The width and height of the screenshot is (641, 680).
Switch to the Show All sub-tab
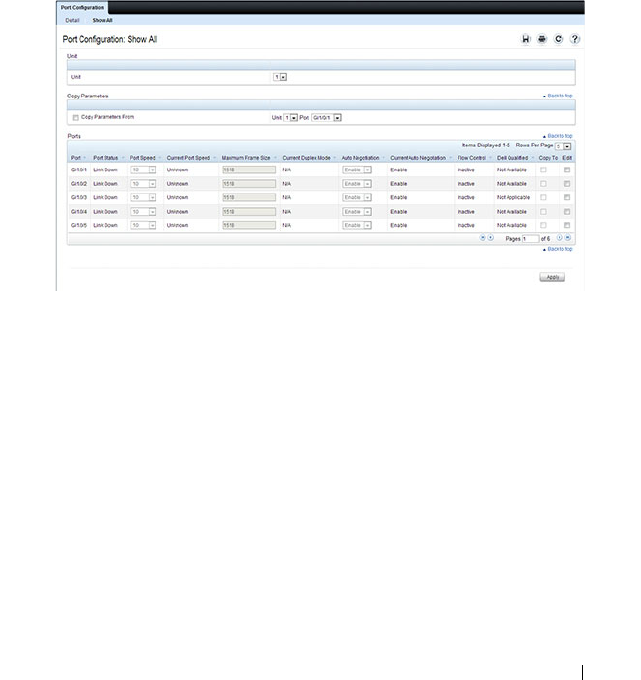[x=102, y=20]
